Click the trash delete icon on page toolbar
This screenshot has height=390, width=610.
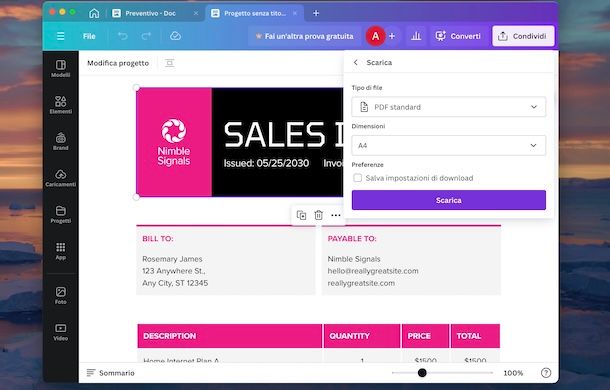tap(319, 215)
